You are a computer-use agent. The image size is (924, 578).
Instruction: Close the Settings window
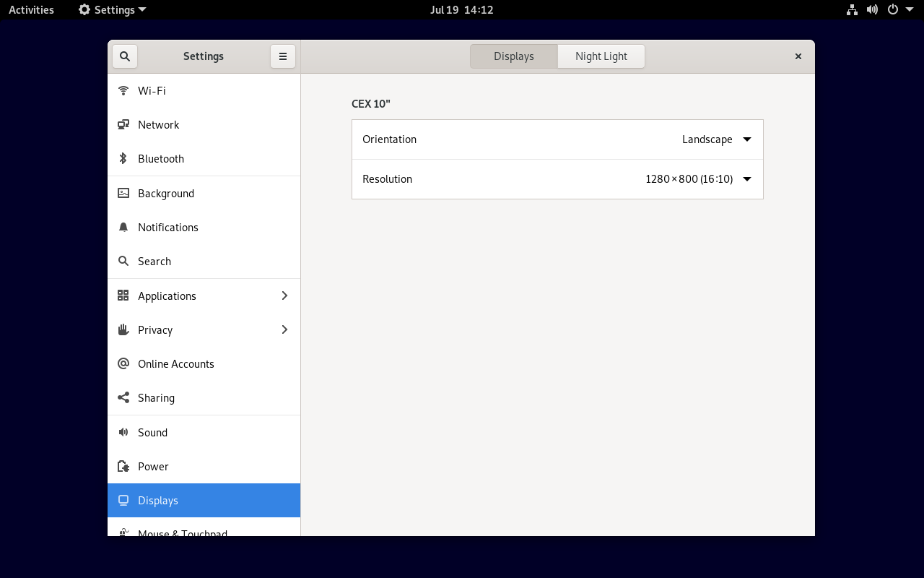(798, 56)
